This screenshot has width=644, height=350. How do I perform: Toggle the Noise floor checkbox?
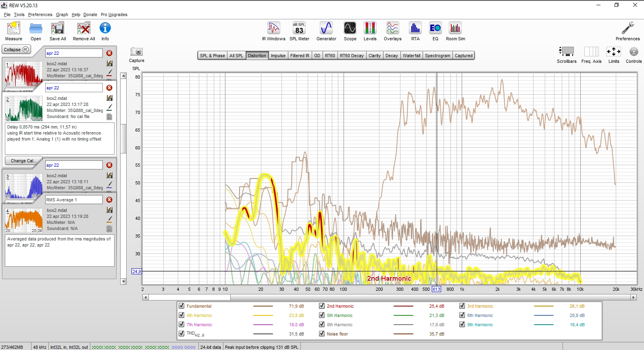point(322,334)
